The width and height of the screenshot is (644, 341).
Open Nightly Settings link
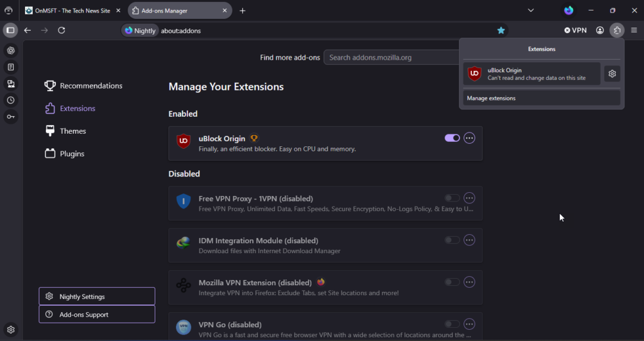click(97, 296)
